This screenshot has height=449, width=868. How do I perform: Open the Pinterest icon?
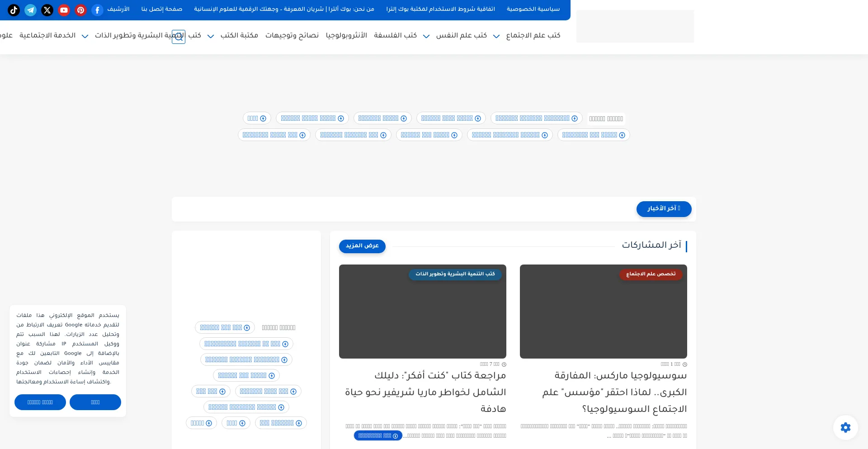click(x=80, y=10)
